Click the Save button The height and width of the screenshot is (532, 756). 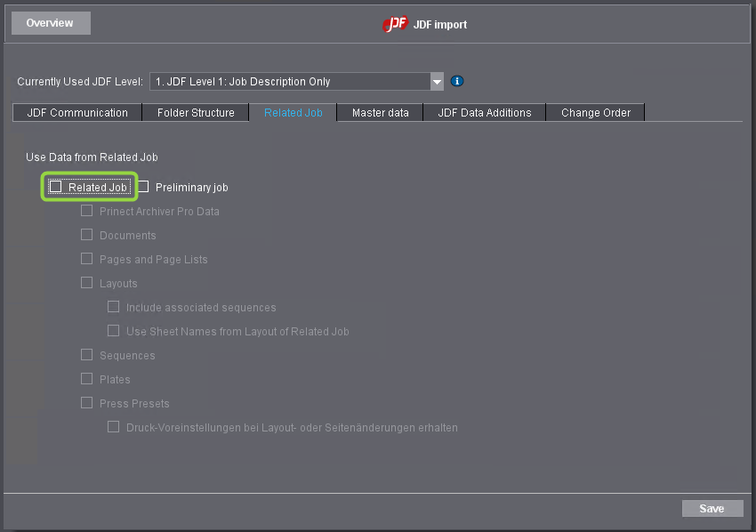pyautogui.click(x=712, y=508)
